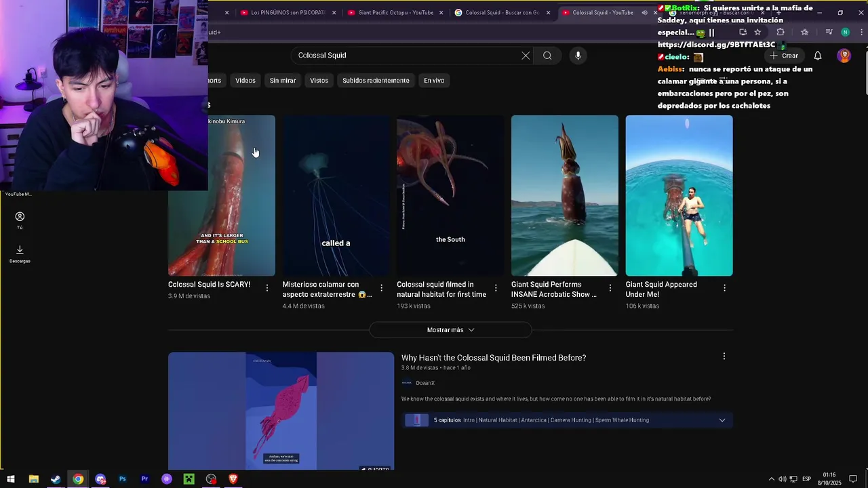Open Premiere Pro from the taskbar
Viewport: 868px width, 488px height.
click(144, 479)
